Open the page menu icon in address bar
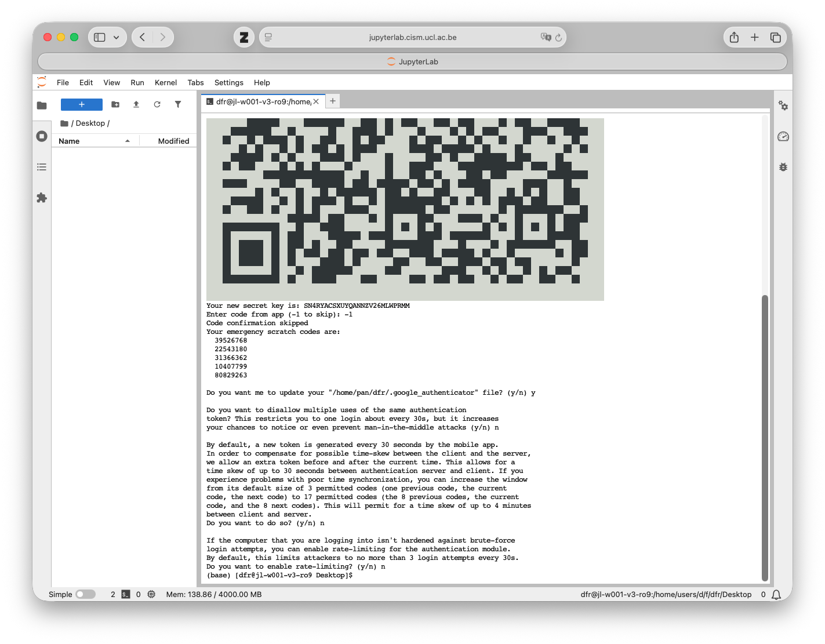The height and width of the screenshot is (644, 825). (x=268, y=37)
